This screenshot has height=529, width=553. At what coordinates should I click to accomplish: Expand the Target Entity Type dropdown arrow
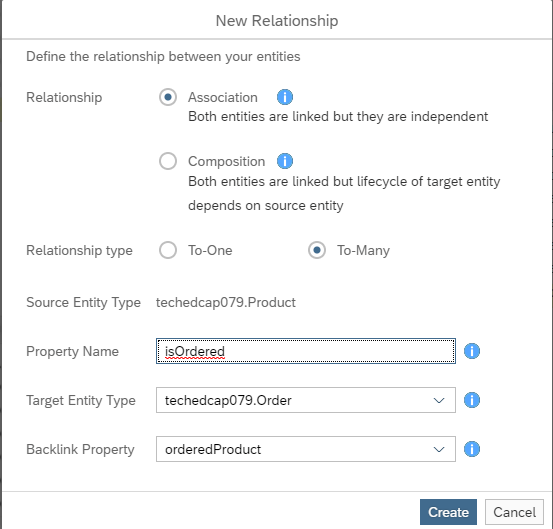tap(439, 400)
